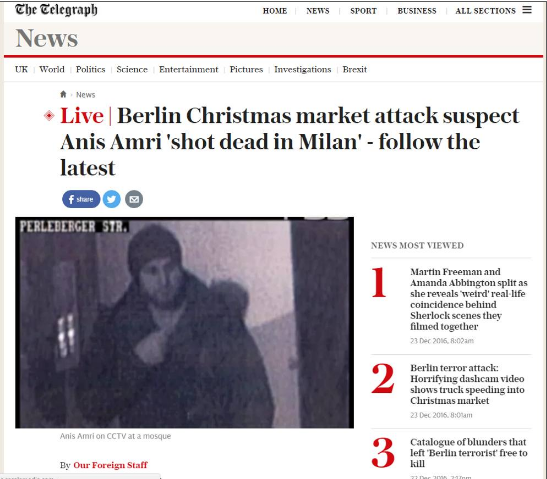
Task: Open the Investigations section
Action: (x=302, y=69)
